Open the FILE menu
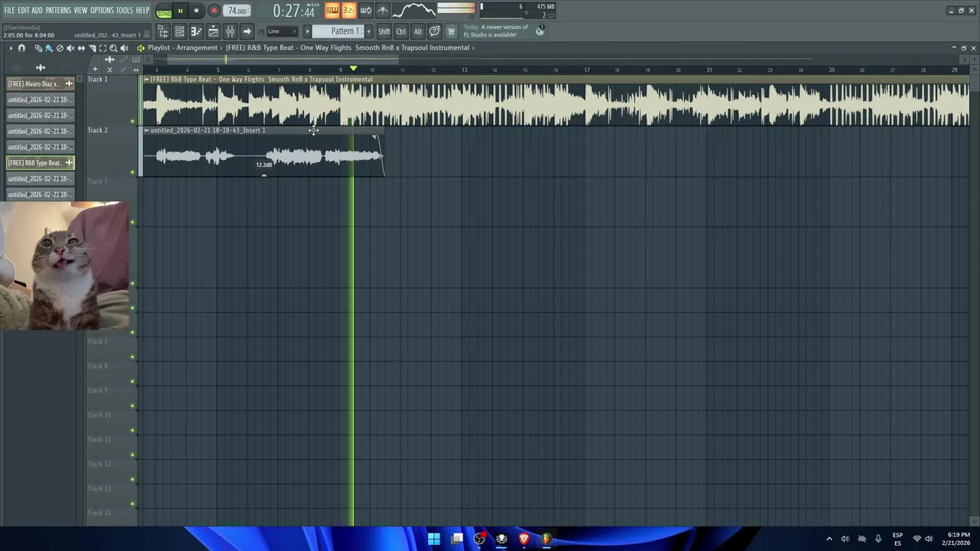 point(9,11)
